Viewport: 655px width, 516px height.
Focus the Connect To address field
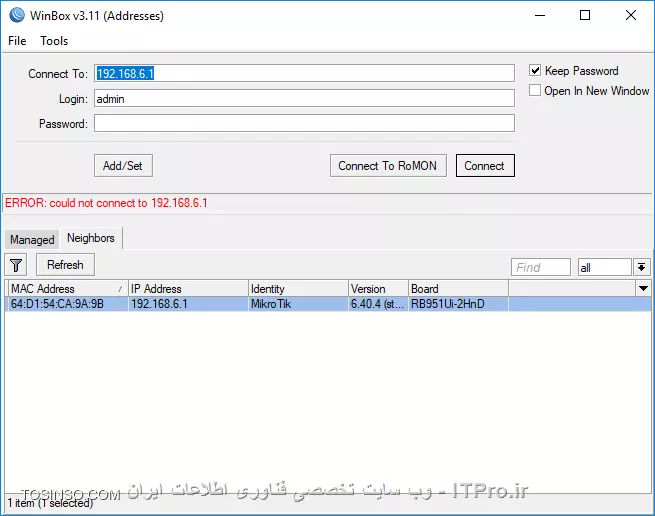click(x=304, y=73)
